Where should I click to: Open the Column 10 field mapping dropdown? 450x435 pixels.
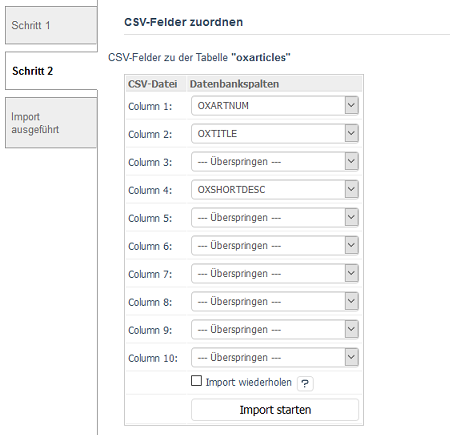[x=275, y=358]
